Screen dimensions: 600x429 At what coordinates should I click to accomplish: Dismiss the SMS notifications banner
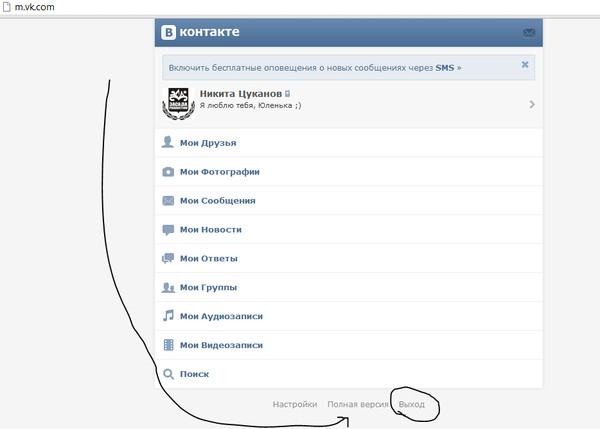coord(525,65)
